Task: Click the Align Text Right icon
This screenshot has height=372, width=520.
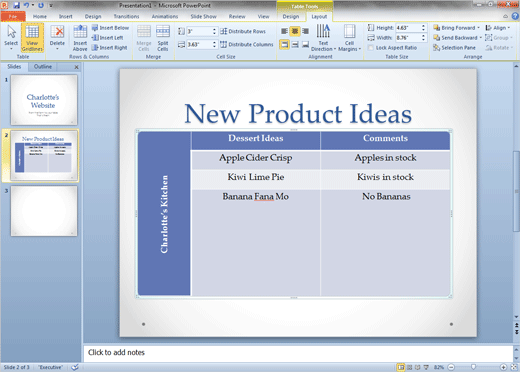Action: pos(305,31)
